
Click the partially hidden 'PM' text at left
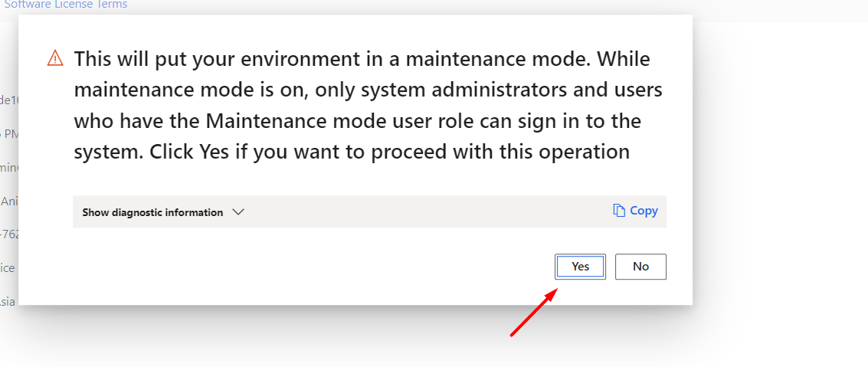tap(10, 134)
